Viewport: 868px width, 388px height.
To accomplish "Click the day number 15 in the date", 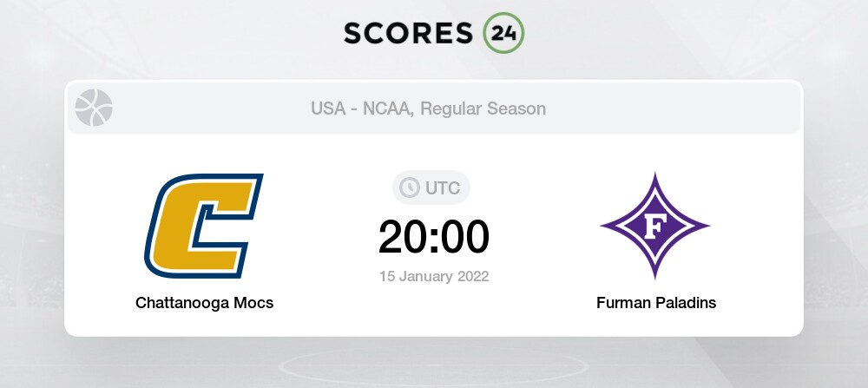I will coord(387,277).
